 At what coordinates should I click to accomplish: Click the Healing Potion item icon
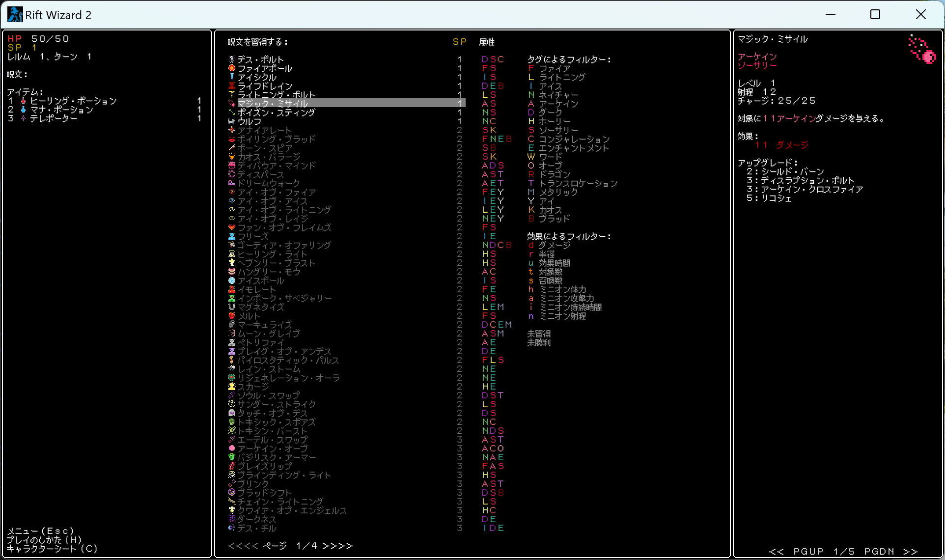(x=23, y=101)
